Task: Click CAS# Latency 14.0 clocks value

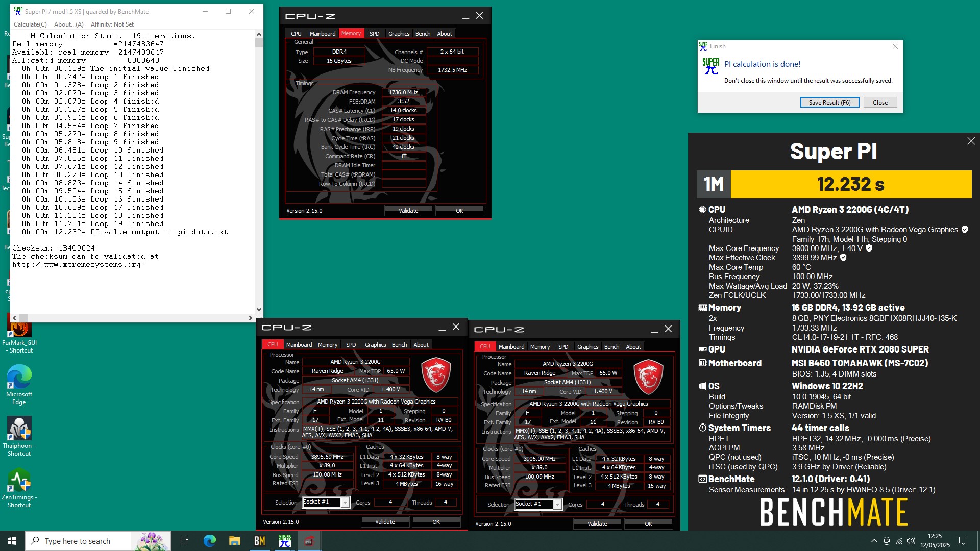Action: (x=403, y=110)
